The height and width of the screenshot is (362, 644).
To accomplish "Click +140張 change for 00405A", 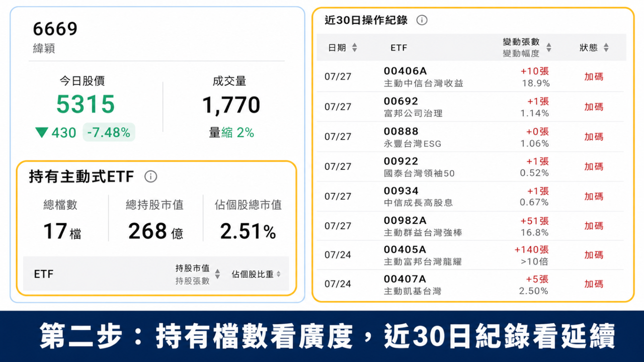I will pyautogui.click(x=531, y=250).
